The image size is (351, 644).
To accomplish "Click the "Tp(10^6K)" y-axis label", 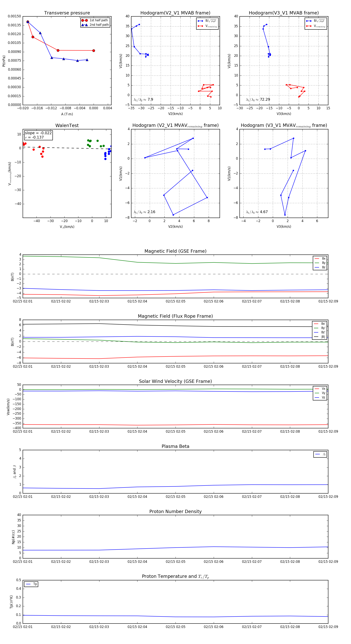I will (x=12, y=602).
